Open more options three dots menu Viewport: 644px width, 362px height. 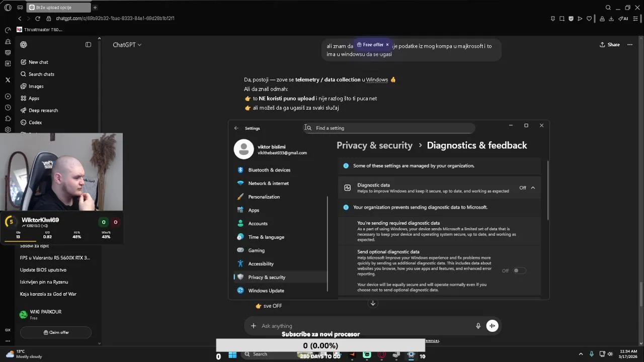point(630,45)
